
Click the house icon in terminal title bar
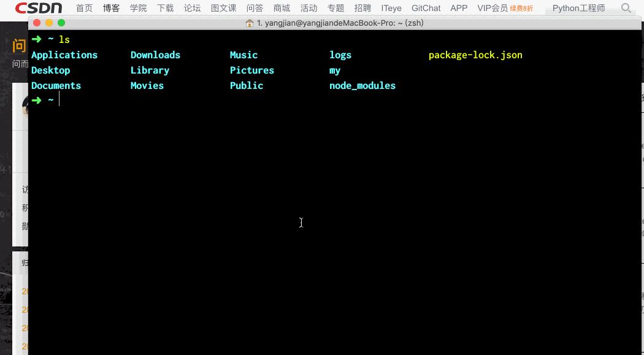click(249, 23)
